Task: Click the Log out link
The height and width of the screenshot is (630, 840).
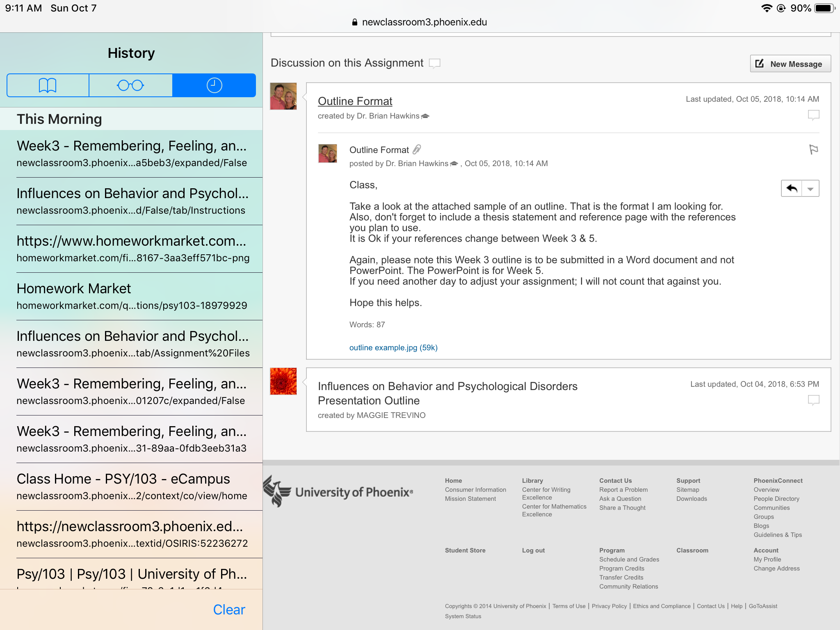Action: tap(533, 550)
